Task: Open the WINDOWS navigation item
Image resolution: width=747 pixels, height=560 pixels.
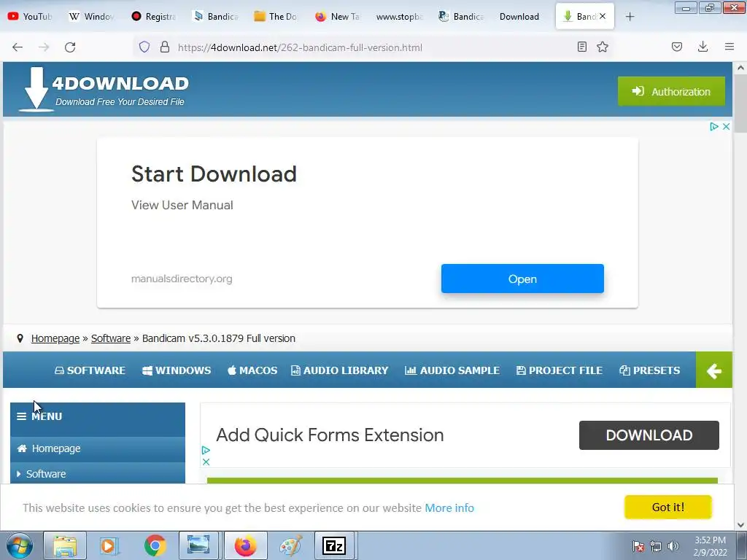Action: point(177,370)
